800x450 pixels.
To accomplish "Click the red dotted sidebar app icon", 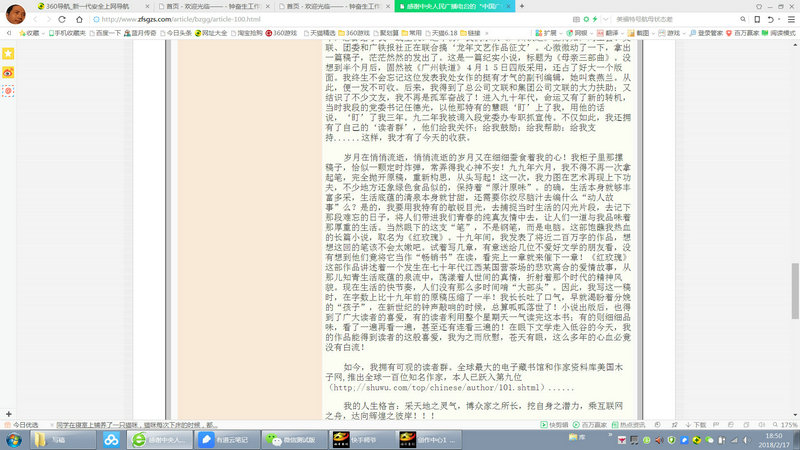I will tap(8, 91).
